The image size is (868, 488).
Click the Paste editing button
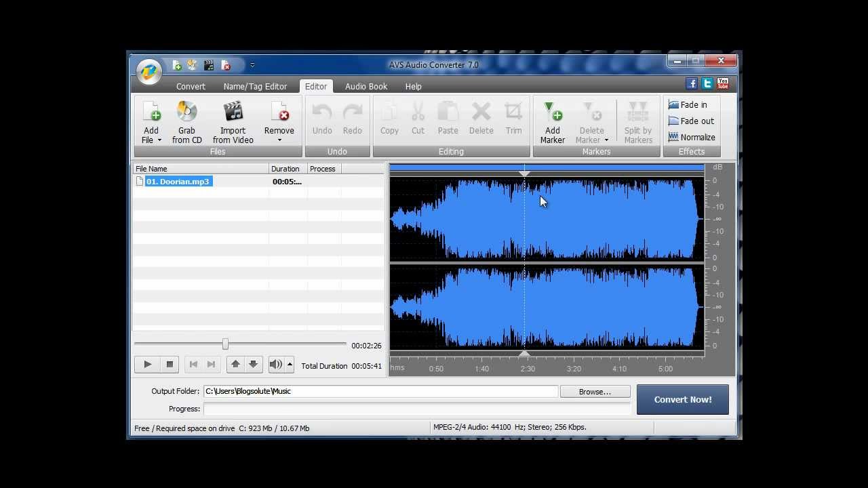[448, 119]
